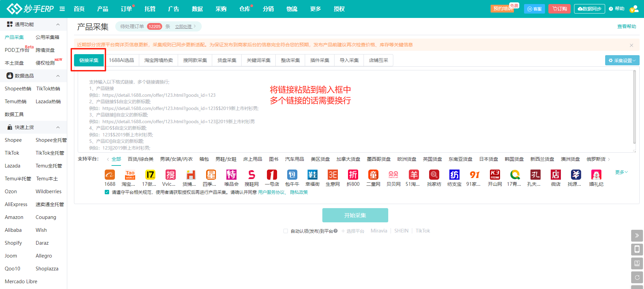Open the 关键词采集 tab
Image resolution: width=644 pixels, height=289 pixels.
(258, 60)
